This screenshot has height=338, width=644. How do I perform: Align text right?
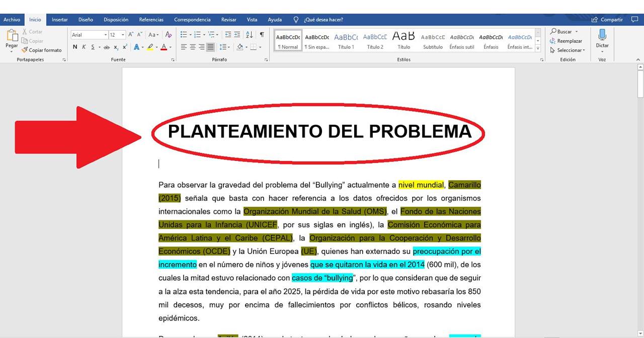[x=201, y=47]
